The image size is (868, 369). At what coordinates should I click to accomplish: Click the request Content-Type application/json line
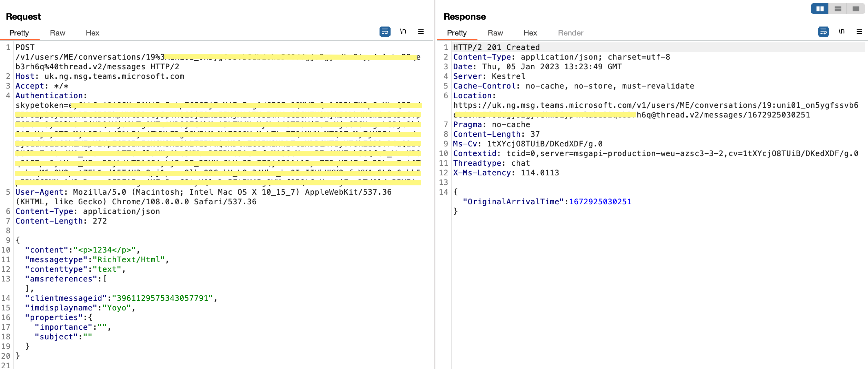(88, 212)
